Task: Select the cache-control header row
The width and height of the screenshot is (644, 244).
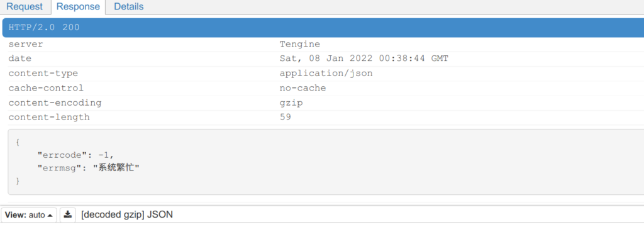Action: coord(323,88)
